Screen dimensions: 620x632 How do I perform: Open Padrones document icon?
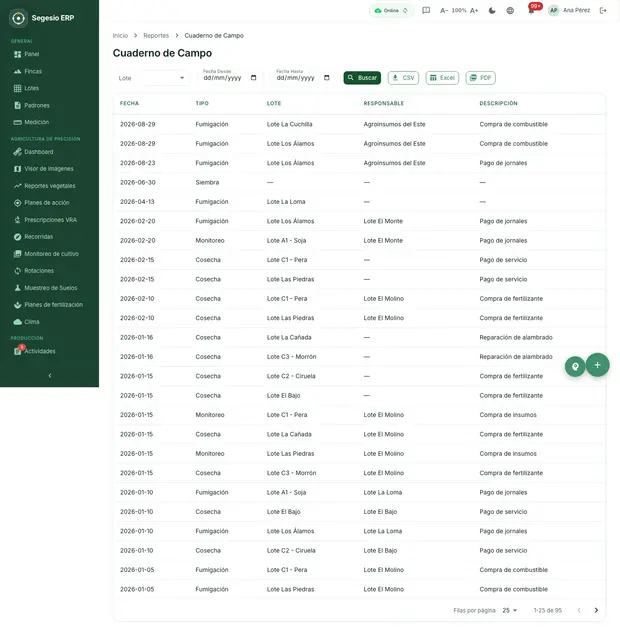pyautogui.click(x=17, y=105)
